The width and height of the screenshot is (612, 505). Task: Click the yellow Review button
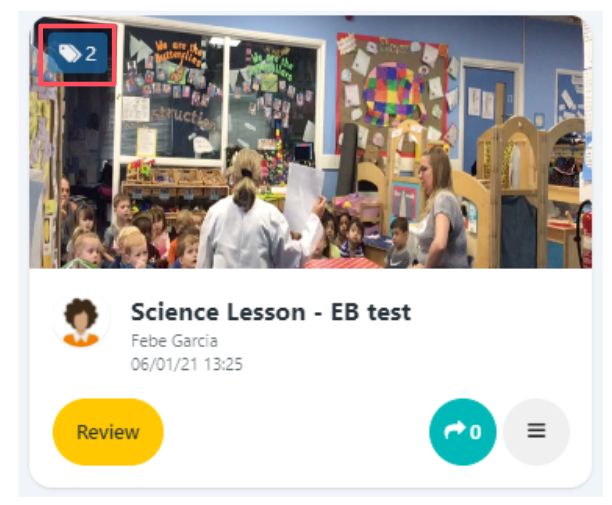(108, 432)
